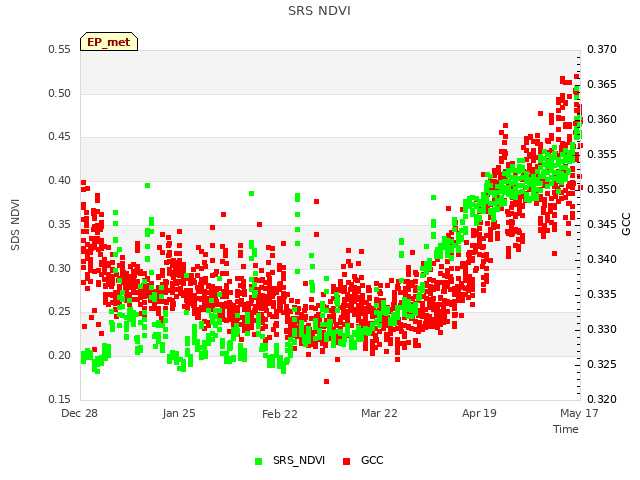Click the 0.20 left axis value

tap(59, 356)
